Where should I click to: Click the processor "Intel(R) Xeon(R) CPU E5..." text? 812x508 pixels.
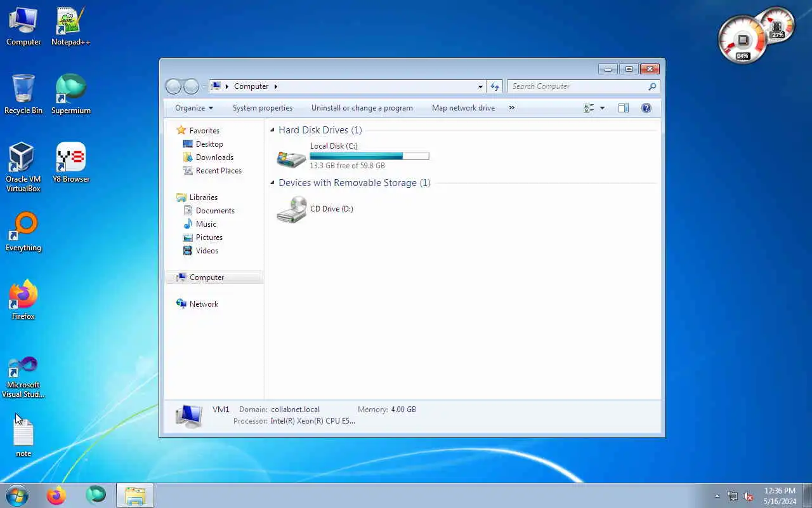pyautogui.click(x=313, y=421)
